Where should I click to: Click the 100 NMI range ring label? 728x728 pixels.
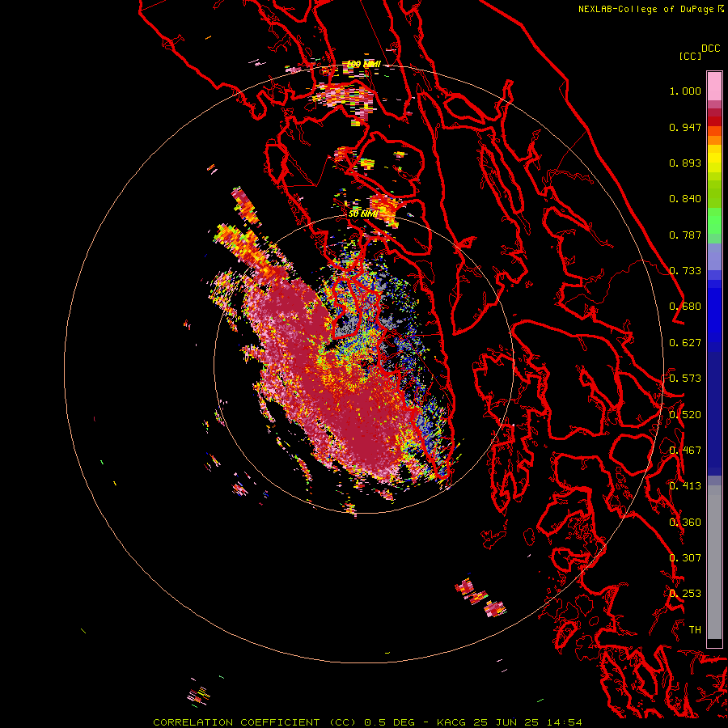[x=364, y=64]
